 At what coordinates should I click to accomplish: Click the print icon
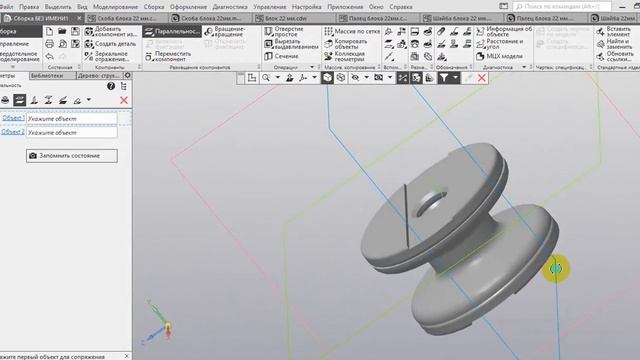pos(49,44)
